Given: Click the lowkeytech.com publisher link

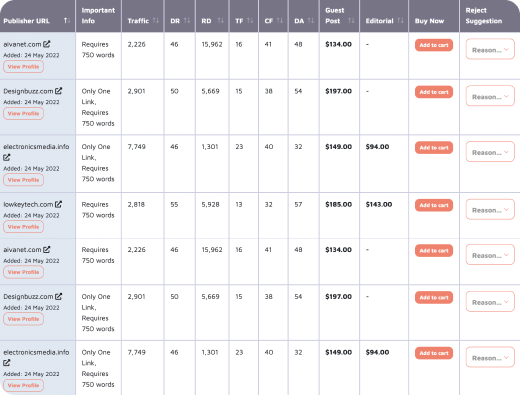Looking at the screenshot, I should (28, 204).
